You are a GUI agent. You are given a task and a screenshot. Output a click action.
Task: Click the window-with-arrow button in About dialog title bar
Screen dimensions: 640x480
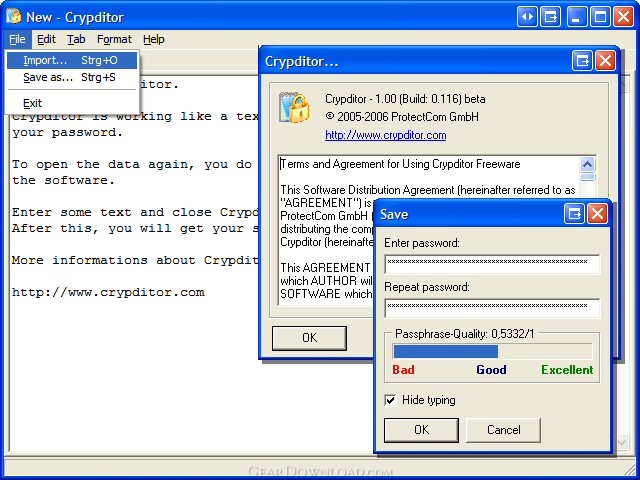pos(582,61)
